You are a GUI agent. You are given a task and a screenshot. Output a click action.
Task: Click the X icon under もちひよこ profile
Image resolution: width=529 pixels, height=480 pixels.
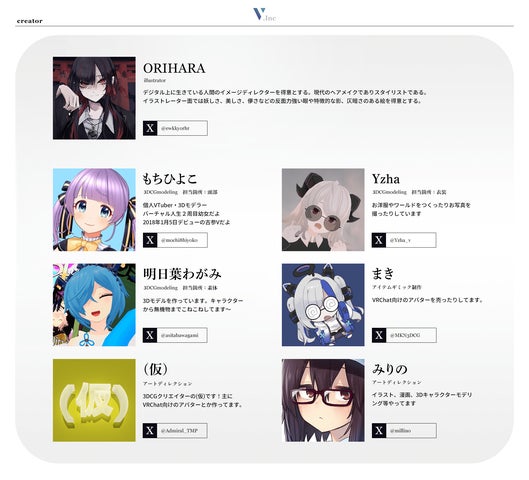tap(150, 240)
